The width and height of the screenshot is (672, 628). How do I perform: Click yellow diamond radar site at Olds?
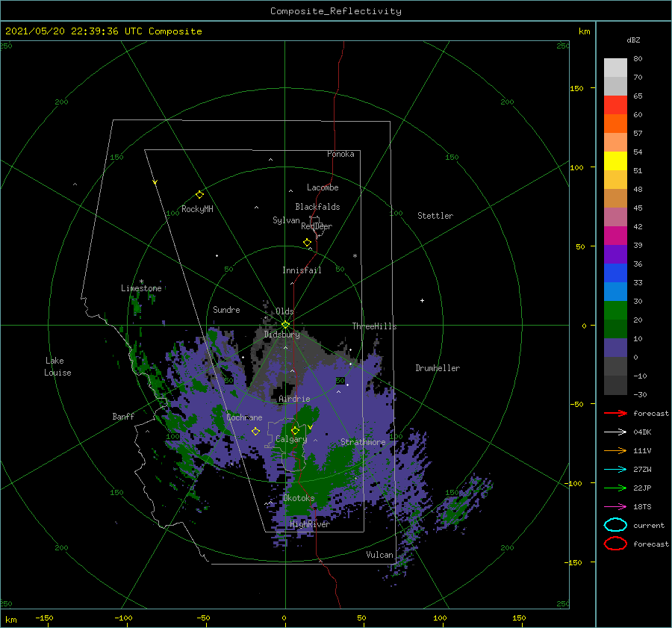tap(285, 325)
